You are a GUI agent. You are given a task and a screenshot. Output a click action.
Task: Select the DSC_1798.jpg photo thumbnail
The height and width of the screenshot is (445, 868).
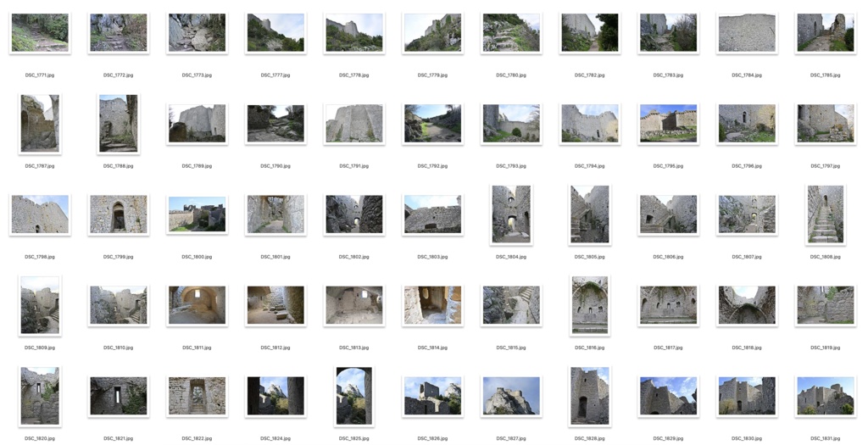click(x=40, y=214)
